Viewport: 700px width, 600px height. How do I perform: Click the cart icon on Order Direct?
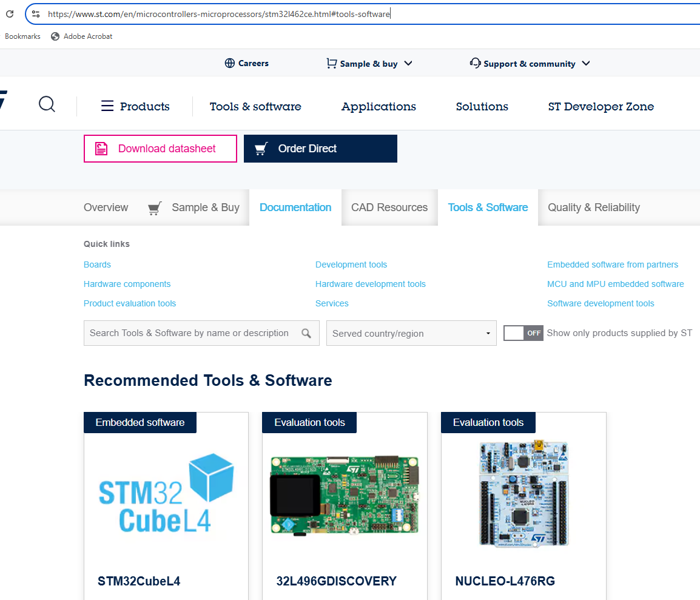tap(260, 148)
